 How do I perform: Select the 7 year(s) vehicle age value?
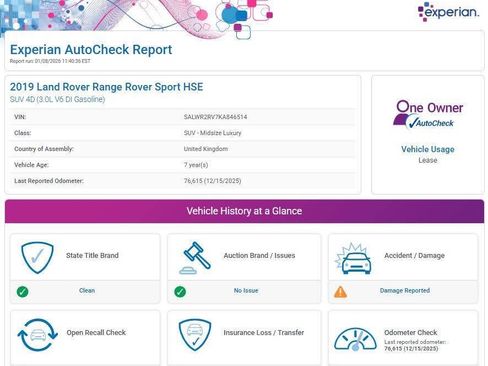point(196,165)
